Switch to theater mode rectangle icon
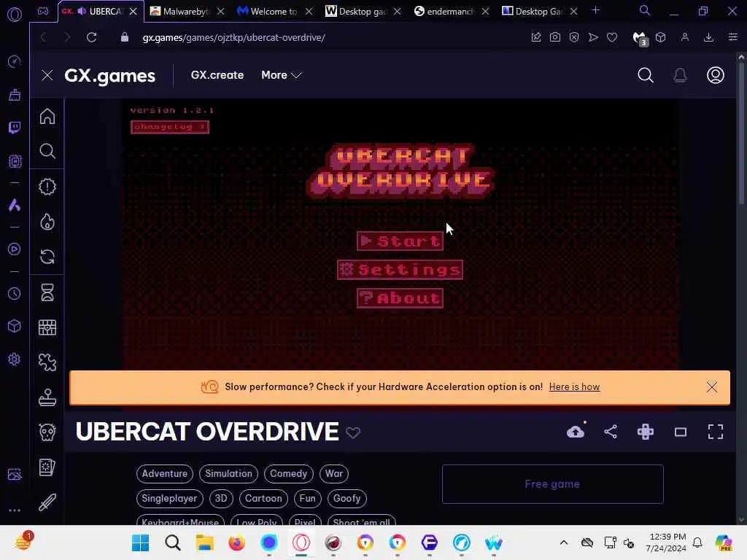 (681, 432)
